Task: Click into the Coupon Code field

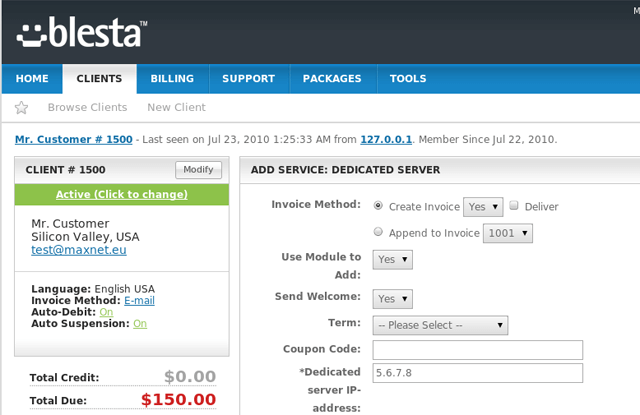Action: [x=477, y=350]
